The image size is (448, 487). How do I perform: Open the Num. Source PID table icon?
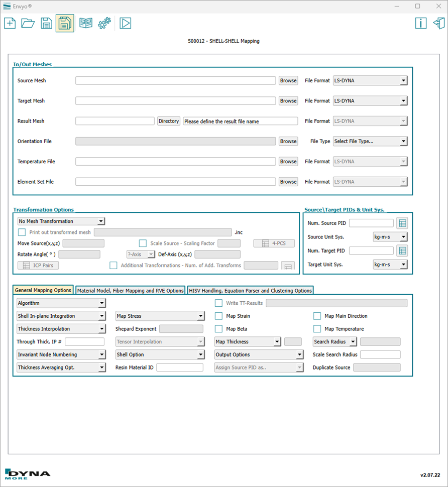(402, 223)
